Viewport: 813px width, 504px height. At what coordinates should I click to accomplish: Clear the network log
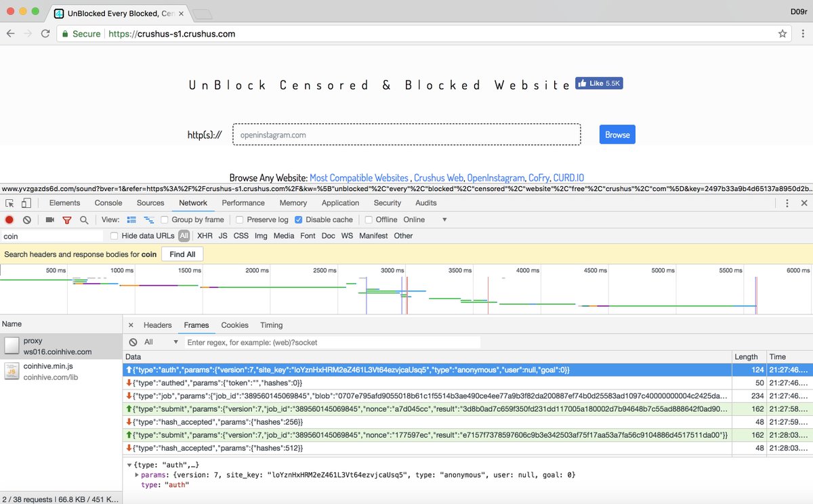click(x=27, y=219)
